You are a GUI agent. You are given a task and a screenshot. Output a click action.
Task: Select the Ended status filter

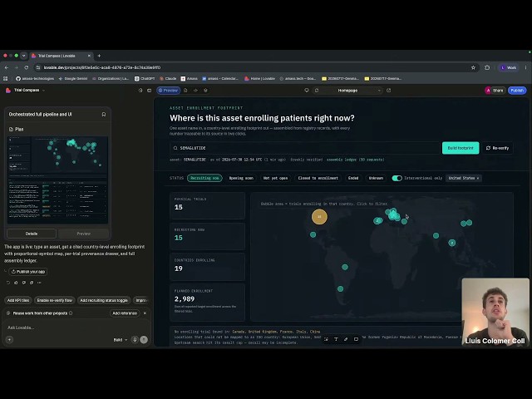[353, 178]
